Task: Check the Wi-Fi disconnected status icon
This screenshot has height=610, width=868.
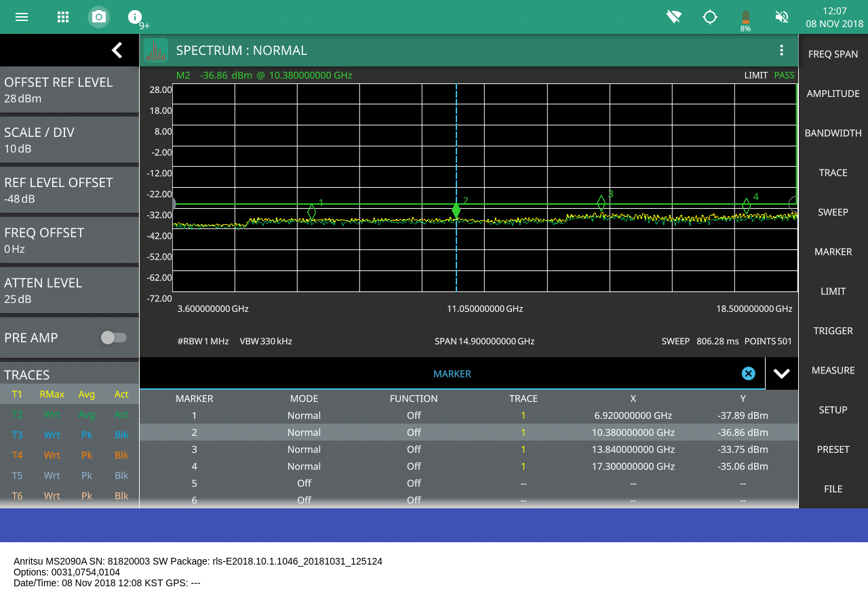Action: pyautogui.click(x=673, y=17)
